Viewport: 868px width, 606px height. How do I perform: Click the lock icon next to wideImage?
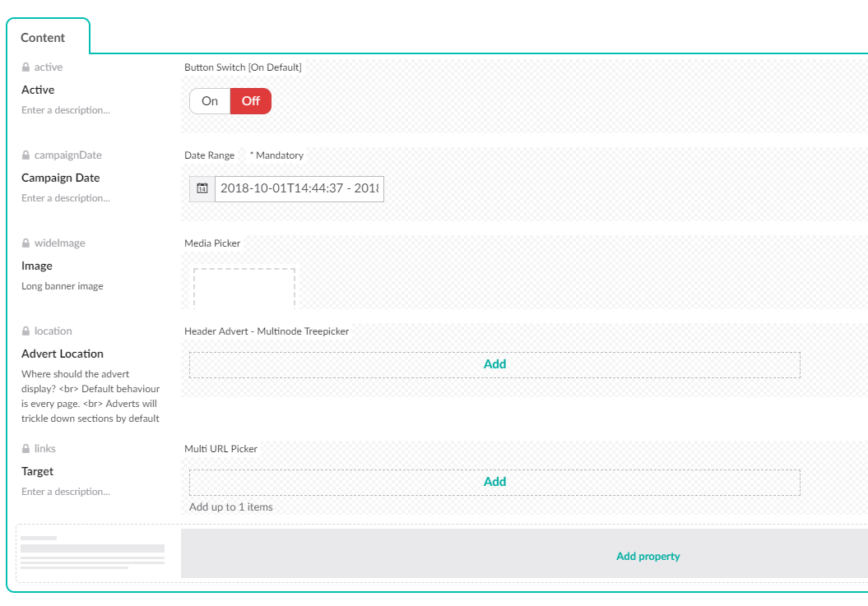(x=26, y=243)
